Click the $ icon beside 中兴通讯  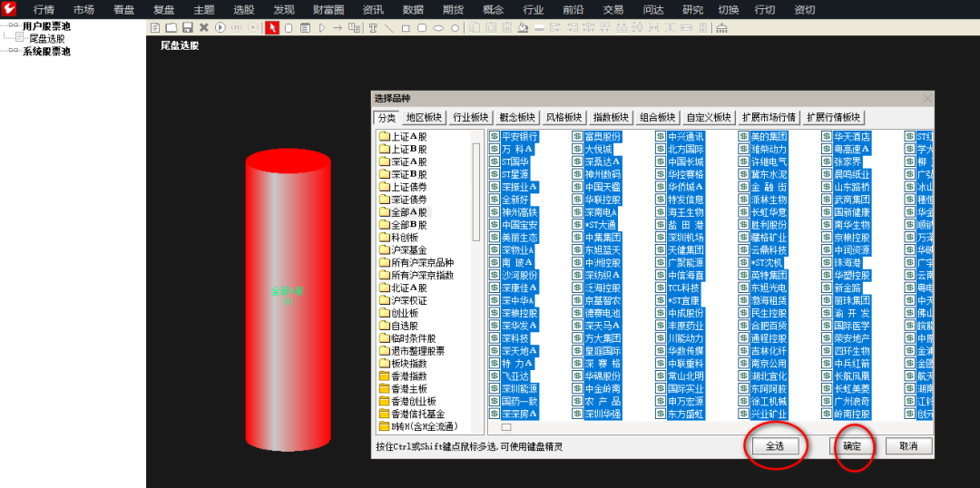661,136
